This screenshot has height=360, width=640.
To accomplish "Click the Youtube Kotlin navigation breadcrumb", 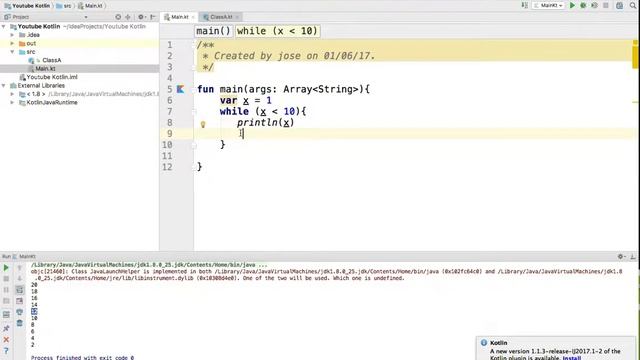I will pyautogui.click(x=27, y=6).
